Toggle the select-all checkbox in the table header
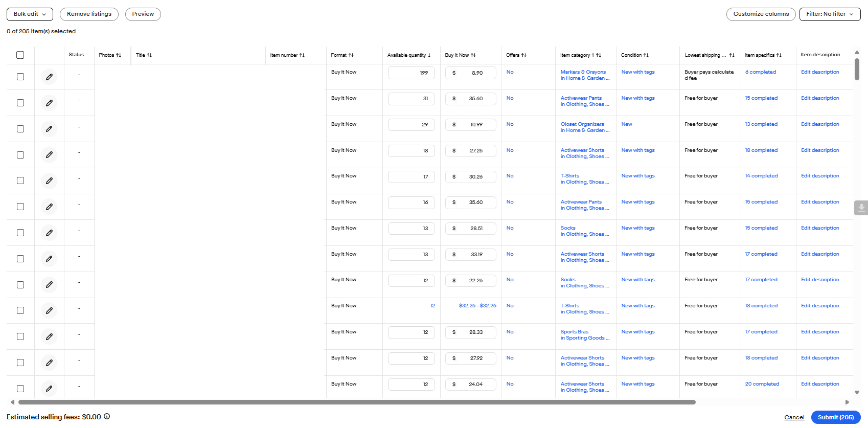Screen dimensions: 868x428 tap(20, 55)
